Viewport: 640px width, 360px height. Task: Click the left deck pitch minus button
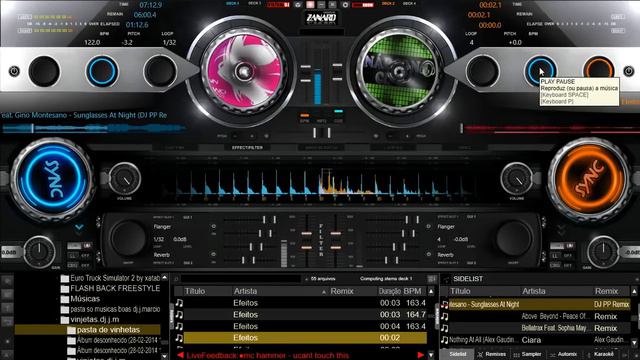point(236,136)
